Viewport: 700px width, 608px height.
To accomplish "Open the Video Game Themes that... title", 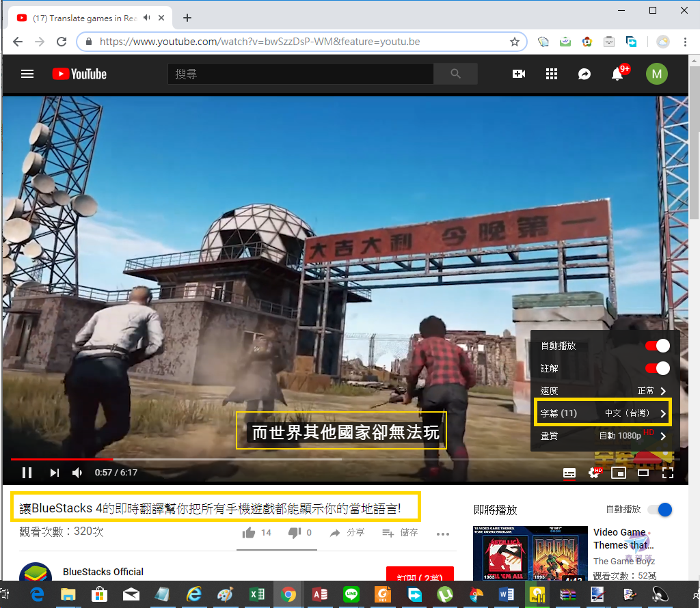I will (623, 538).
